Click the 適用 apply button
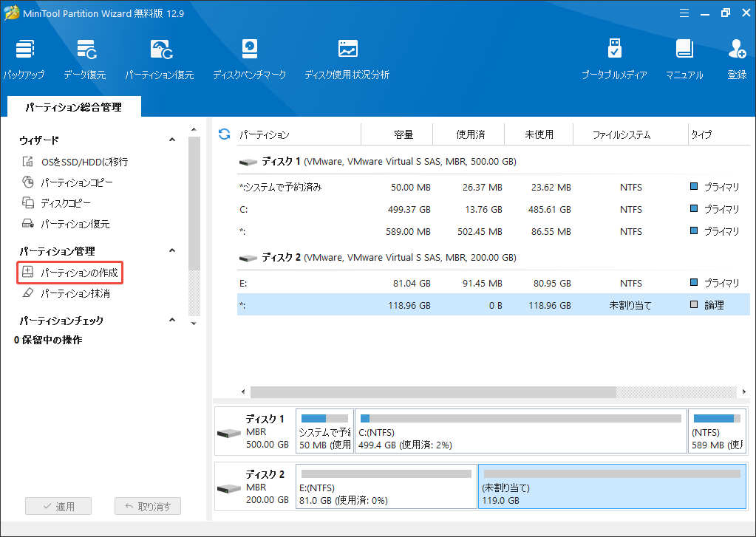This screenshot has height=537, width=756. (58, 506)
